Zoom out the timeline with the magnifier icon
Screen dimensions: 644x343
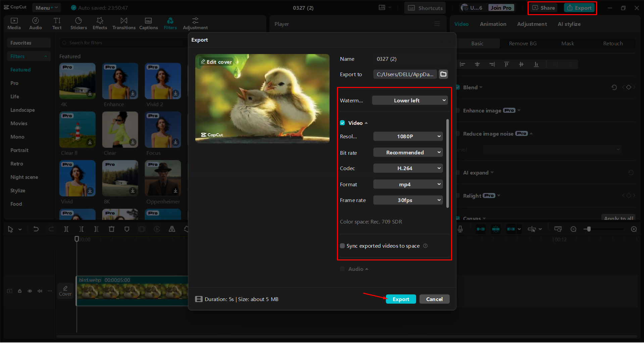point(574,229)
